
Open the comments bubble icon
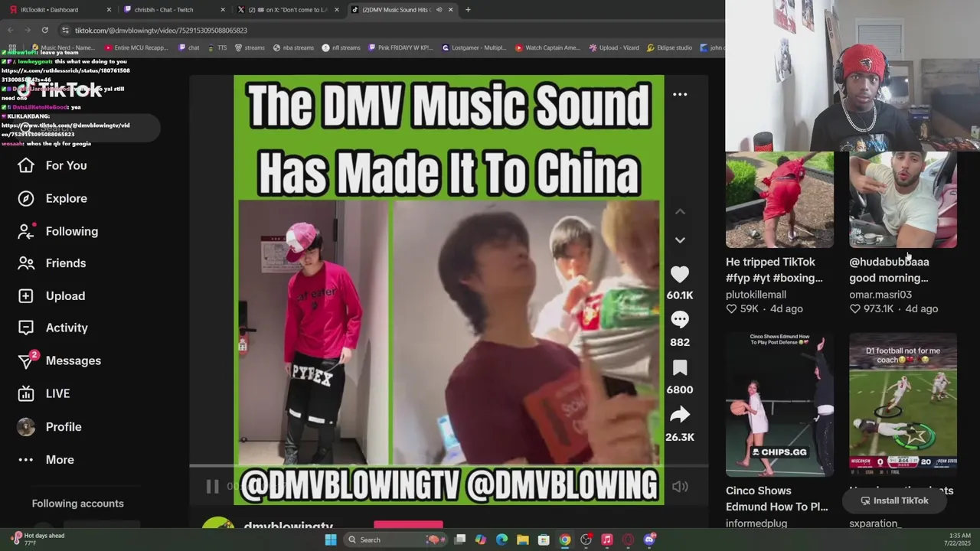(x=679, y=319)
